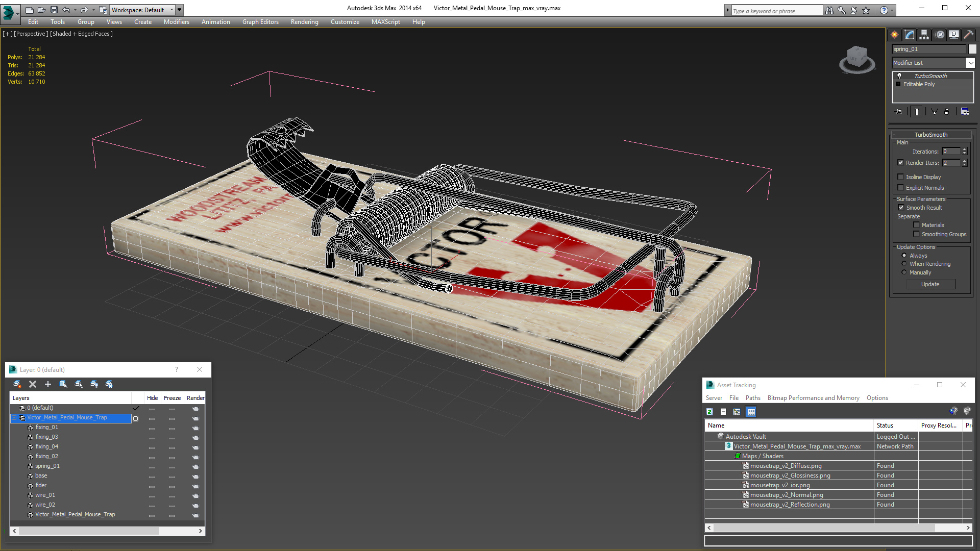Click Remove Modifier trash icon

point(947,112)
